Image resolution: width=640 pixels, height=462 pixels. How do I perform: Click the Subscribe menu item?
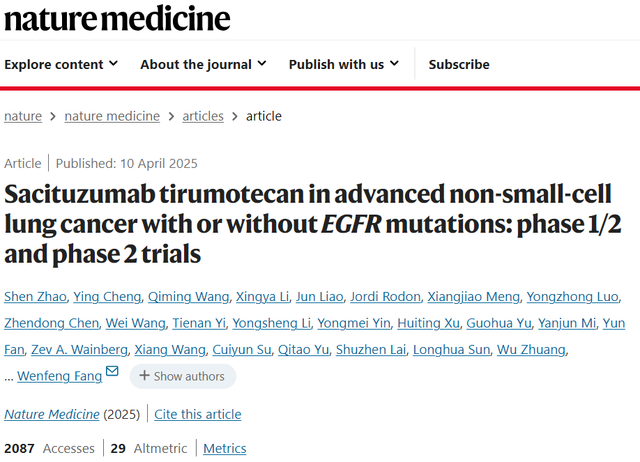tap(459, 64)
